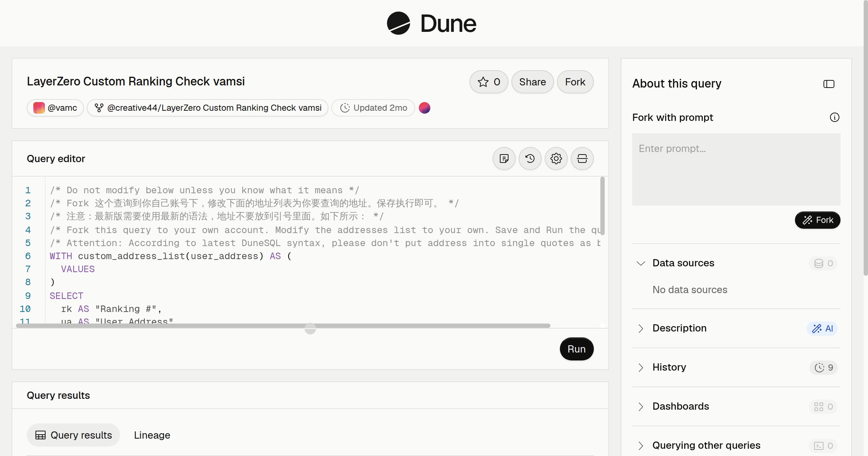This screenshot has width=868, height=456.
Task: Star this query
Action: [x=489, y=82]
